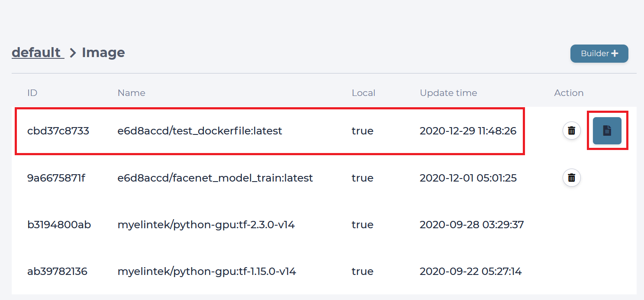Select e6d8accd/test_dockerfile:latest image name
Viewport: 644px width, 300px height.
[200, 131]
